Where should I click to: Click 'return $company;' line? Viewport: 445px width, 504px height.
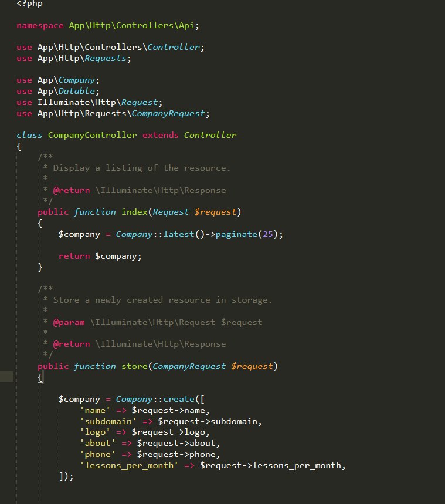(100, 256)
